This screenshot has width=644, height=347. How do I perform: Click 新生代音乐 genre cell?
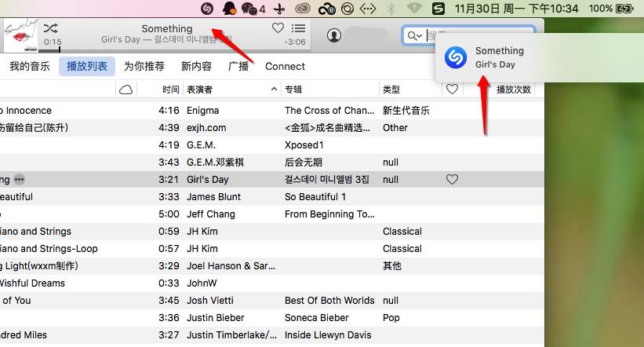click(406, 111)
